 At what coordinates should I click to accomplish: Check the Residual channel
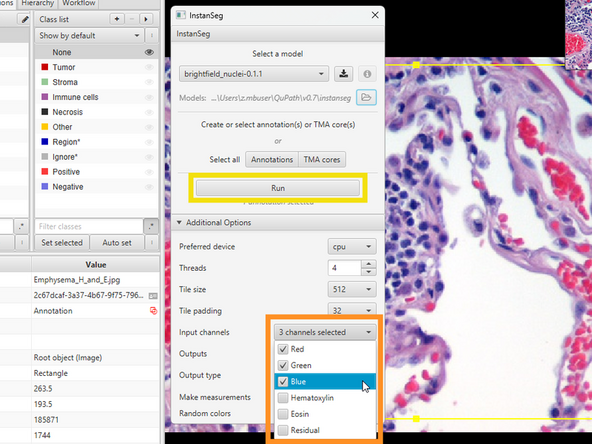[x=283, y=430]
